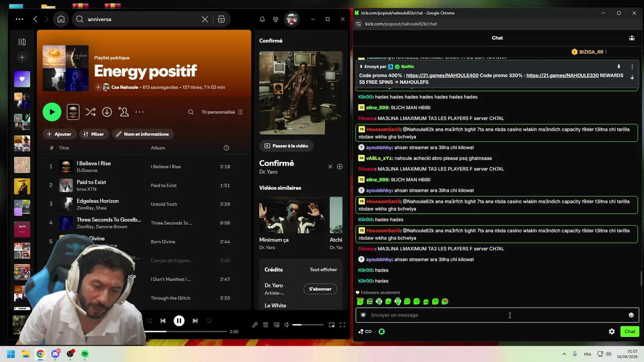This screenshot has height=362, width=644.
Task: Open the Untold Truth album link
Action: pos(164,204)
